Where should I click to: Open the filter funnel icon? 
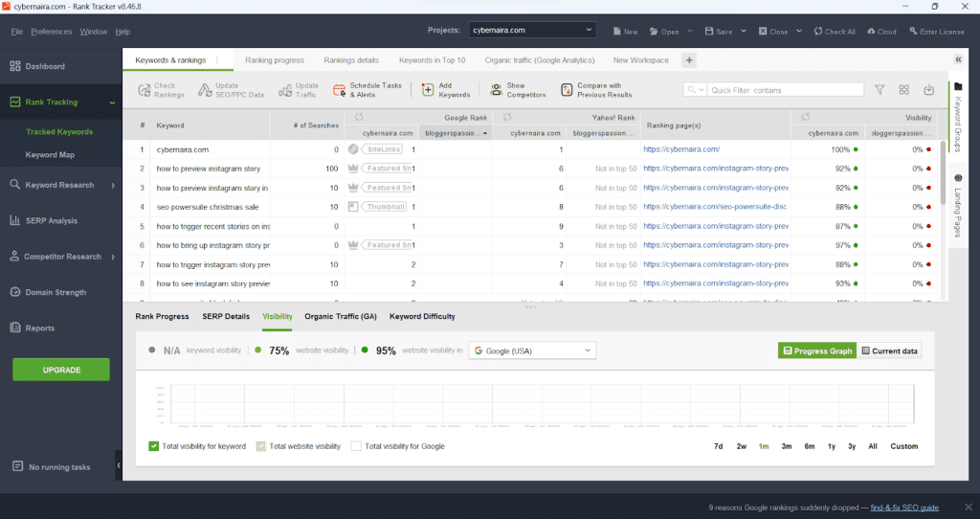click(x=880, y=90)
